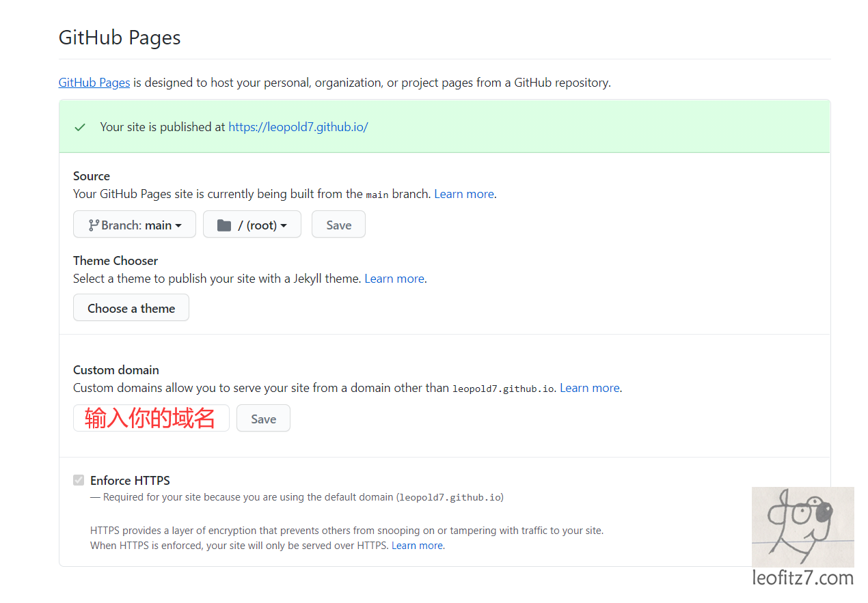The width and height of the screenshot is (868, 603).
Task: Click the folder icon in root button
Action: pos(224,225)
